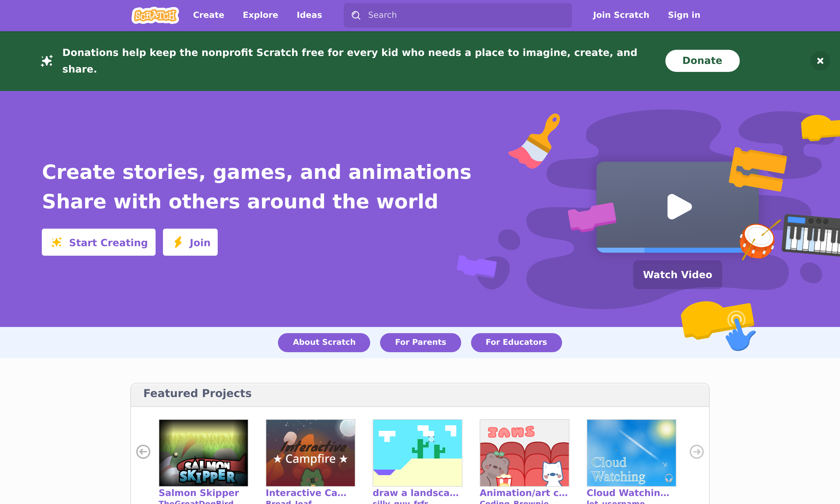840x504 pixels.
Task: Close the donation banner
Action: [820, 61]
